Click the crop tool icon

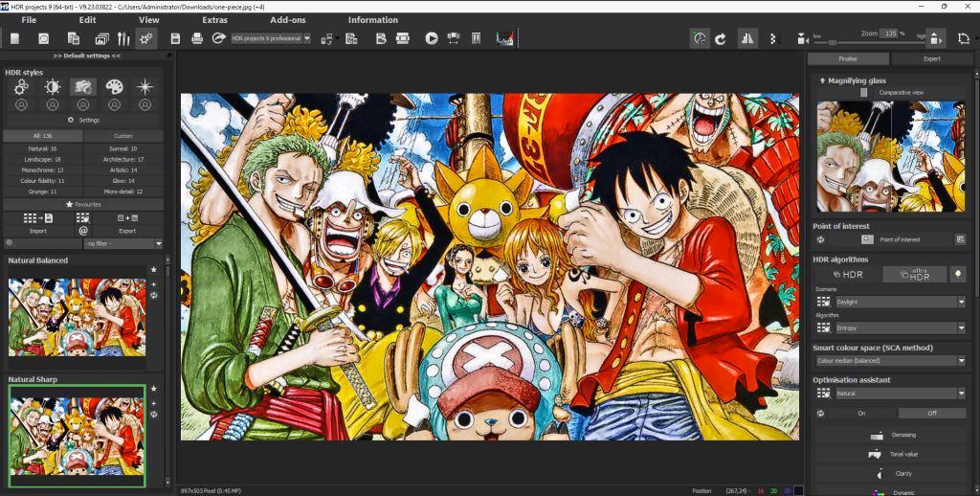962,38
